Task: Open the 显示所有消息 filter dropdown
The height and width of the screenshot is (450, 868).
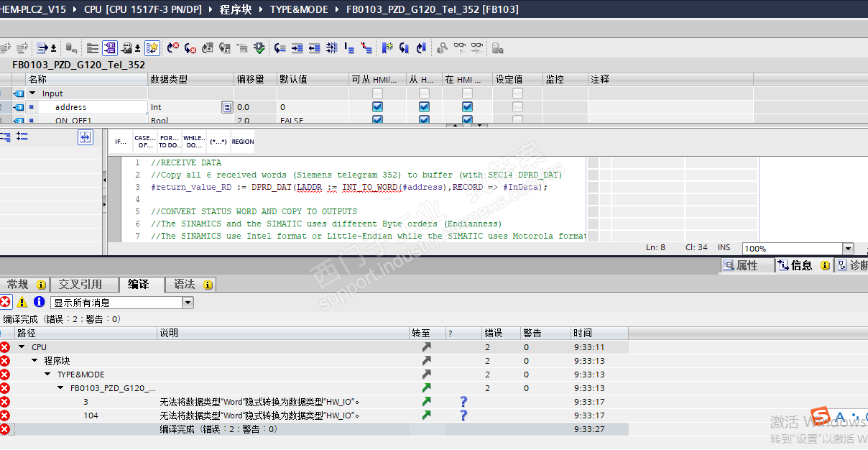Action: pyautogui.click(x=188, y=303)
